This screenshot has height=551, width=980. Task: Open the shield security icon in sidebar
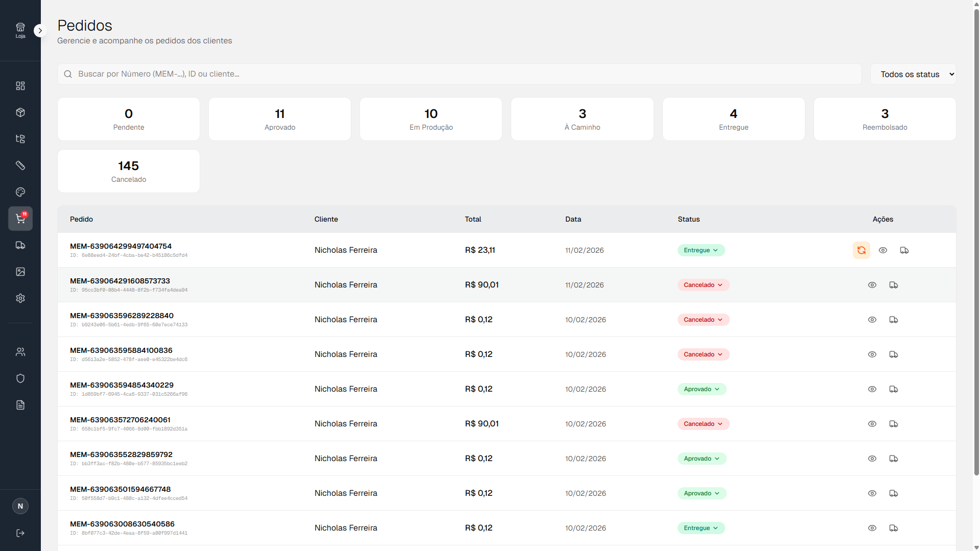[x=20, y=378]
